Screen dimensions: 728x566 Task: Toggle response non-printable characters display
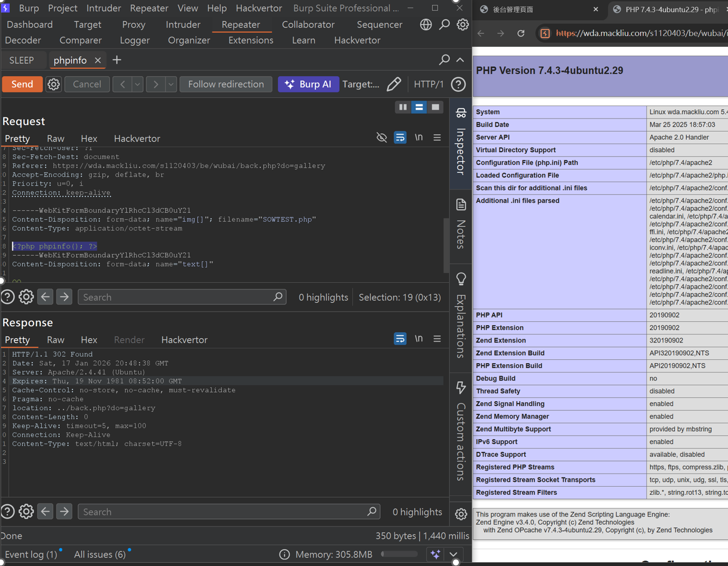pyautogui.click(x=419, y=338)
